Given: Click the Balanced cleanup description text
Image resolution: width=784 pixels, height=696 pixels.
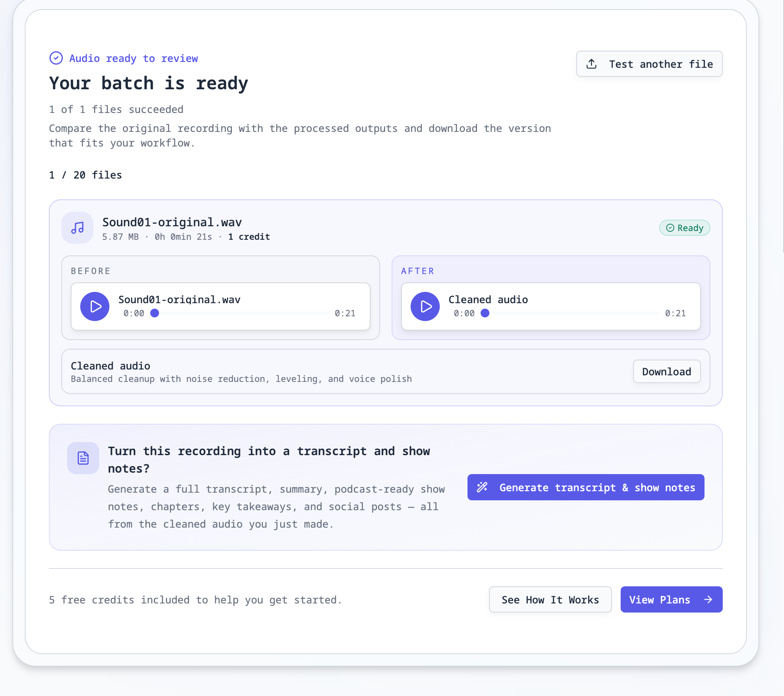Looking at the screenshot, I should click(241, 379).
